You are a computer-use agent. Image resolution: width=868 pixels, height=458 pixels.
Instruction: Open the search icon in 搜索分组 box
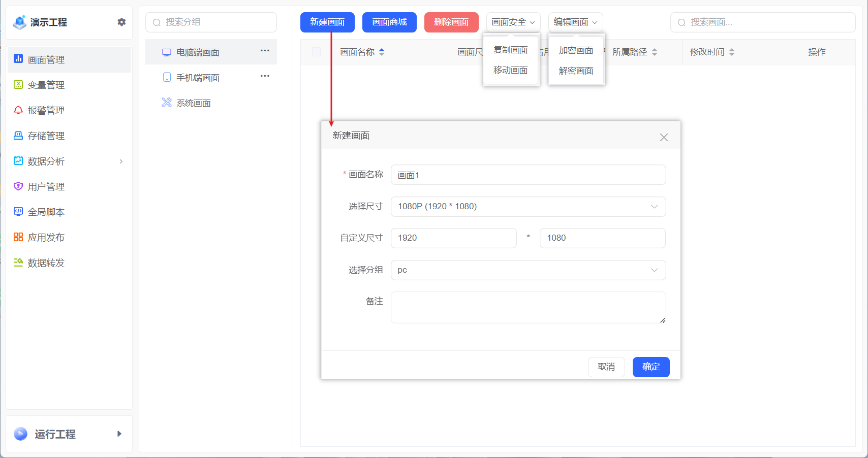156,22
